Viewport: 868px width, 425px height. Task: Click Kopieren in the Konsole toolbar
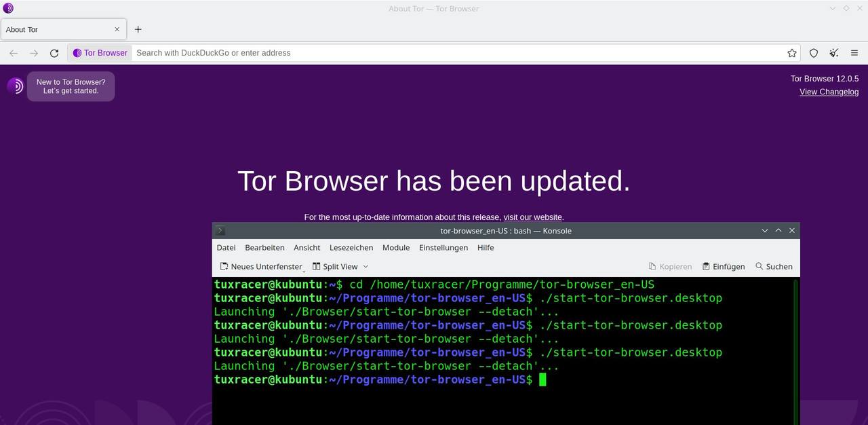(670, 267)
